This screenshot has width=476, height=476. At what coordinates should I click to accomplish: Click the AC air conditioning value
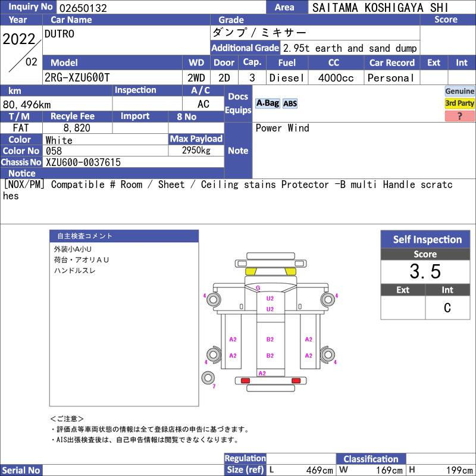[x=203, y=104]
